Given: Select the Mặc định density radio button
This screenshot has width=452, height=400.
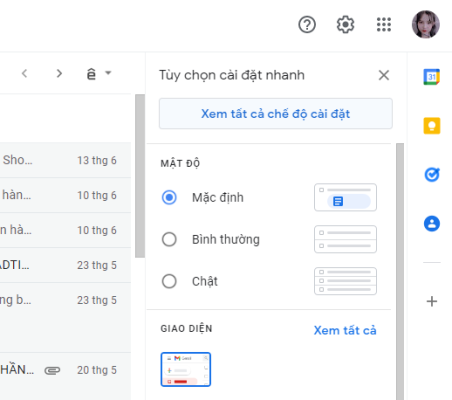Looking at the screenshot, I should point(169,197).
